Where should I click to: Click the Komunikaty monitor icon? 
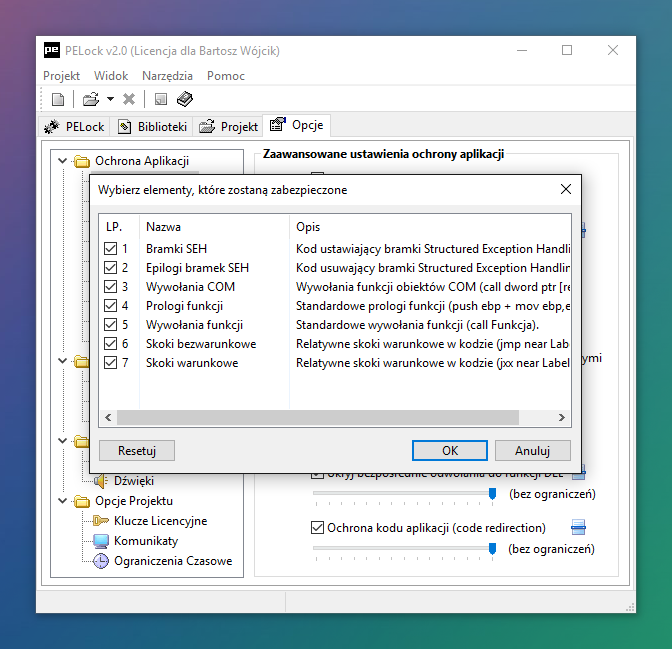coord(101,541)
